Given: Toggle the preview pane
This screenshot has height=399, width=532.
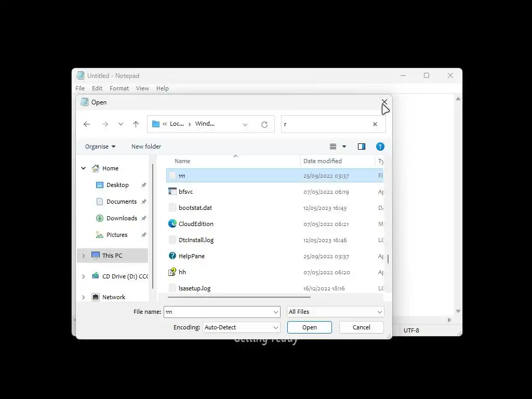Looking at the screenshot, I should [x=362, y=147].
